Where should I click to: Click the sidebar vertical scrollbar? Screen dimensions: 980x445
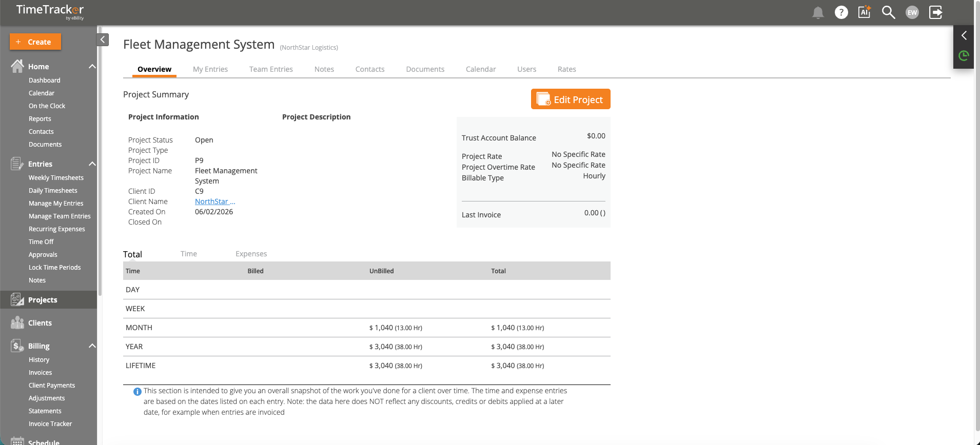pos(100,161)
